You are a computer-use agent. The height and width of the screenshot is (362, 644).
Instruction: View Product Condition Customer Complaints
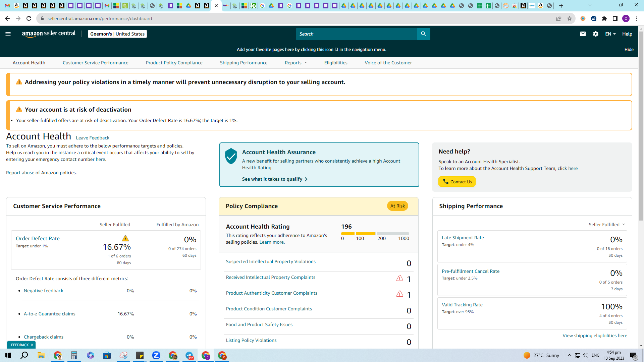pyautogui.click(x=269, y=309)
